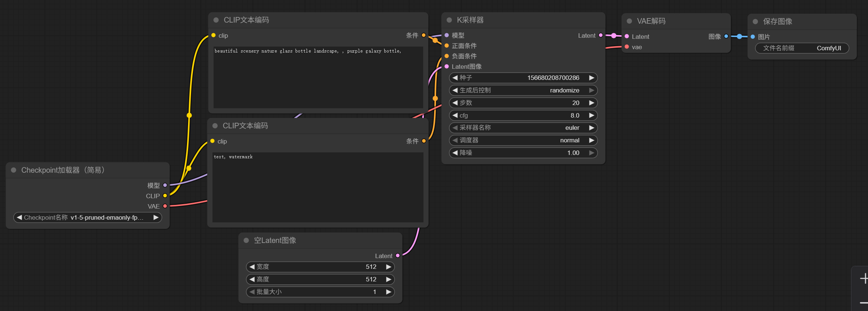
Task: Click the 负面条件 input port on K采样器
Action: click(x=446, y=56)
